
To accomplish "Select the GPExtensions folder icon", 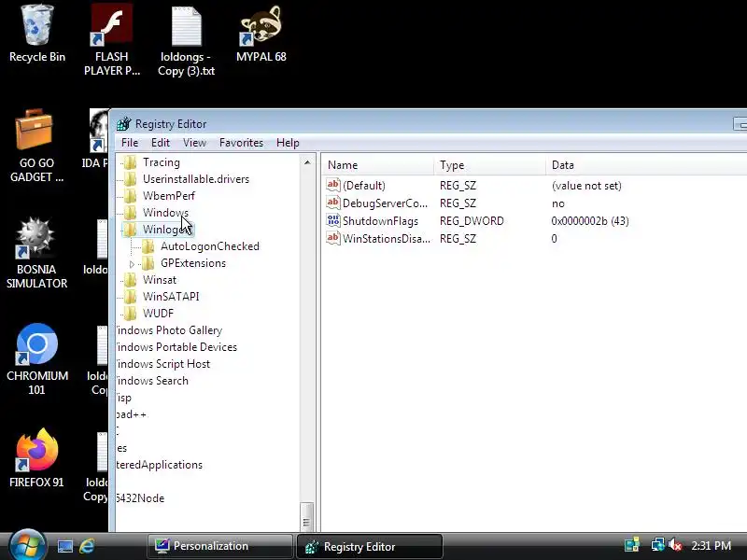I will [x=148, y=263].
